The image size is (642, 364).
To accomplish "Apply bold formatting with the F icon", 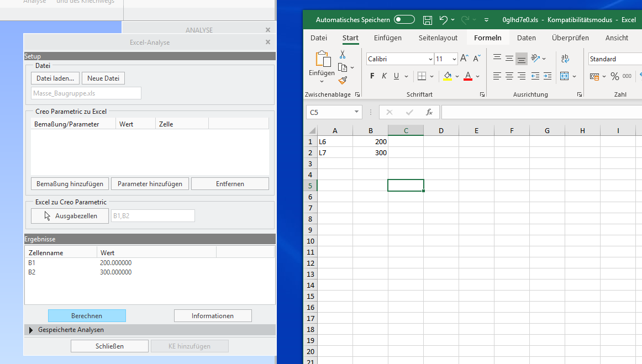I will (x=372, y=76).
